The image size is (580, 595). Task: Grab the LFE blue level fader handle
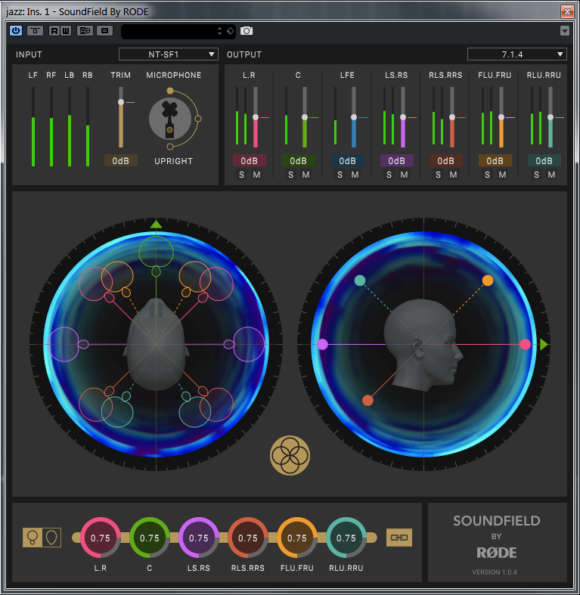354,117
